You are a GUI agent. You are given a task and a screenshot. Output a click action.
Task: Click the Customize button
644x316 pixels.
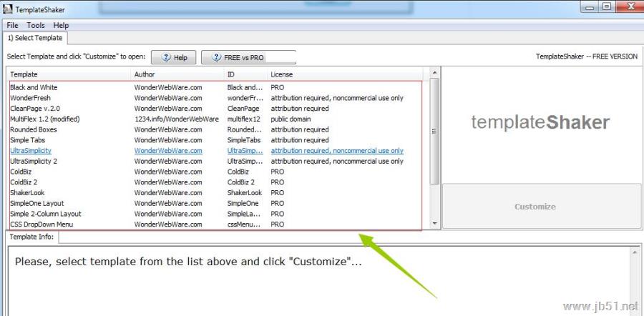pos(542,206)
